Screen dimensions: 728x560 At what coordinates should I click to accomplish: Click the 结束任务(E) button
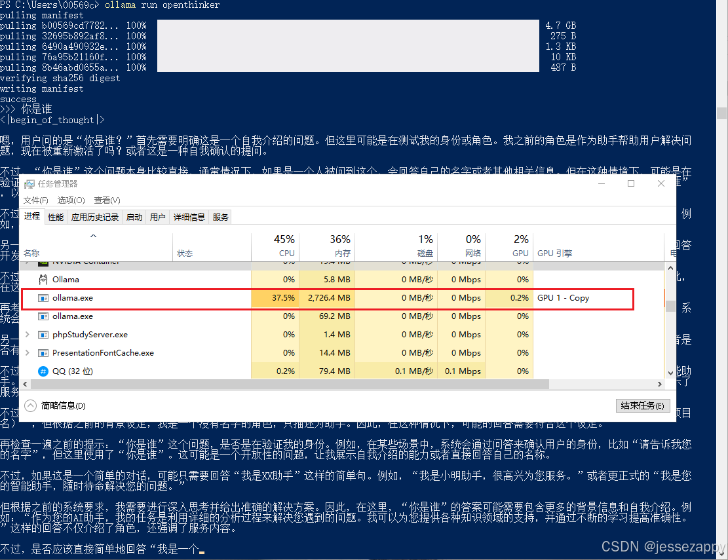(x=643, y=405)
